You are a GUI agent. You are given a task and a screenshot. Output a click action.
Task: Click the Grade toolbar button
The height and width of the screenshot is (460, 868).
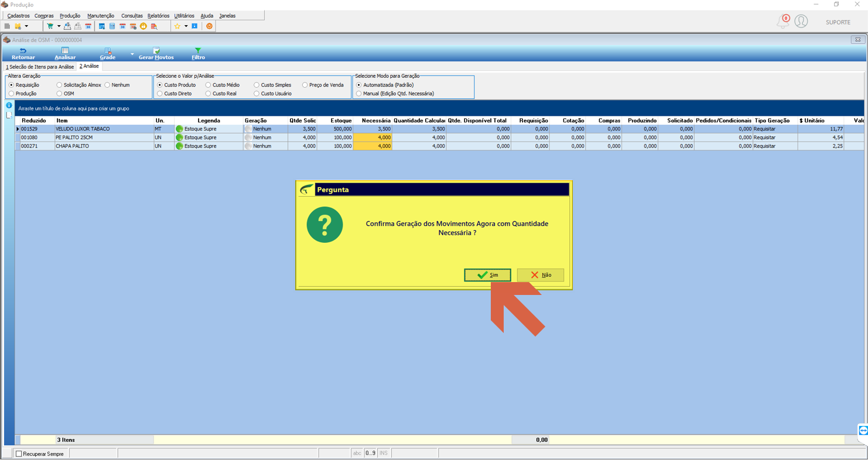point(108,54)
